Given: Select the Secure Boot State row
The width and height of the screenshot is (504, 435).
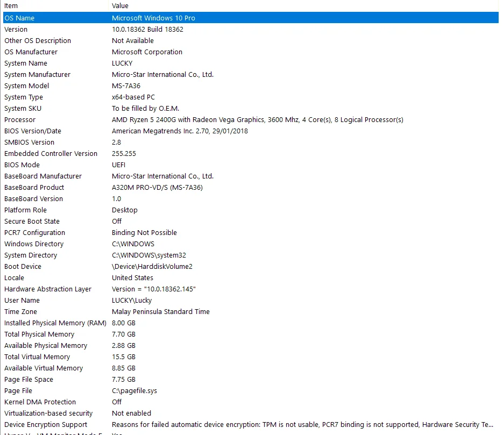Looking at the screenshot, I should click(x=251, y=222).
